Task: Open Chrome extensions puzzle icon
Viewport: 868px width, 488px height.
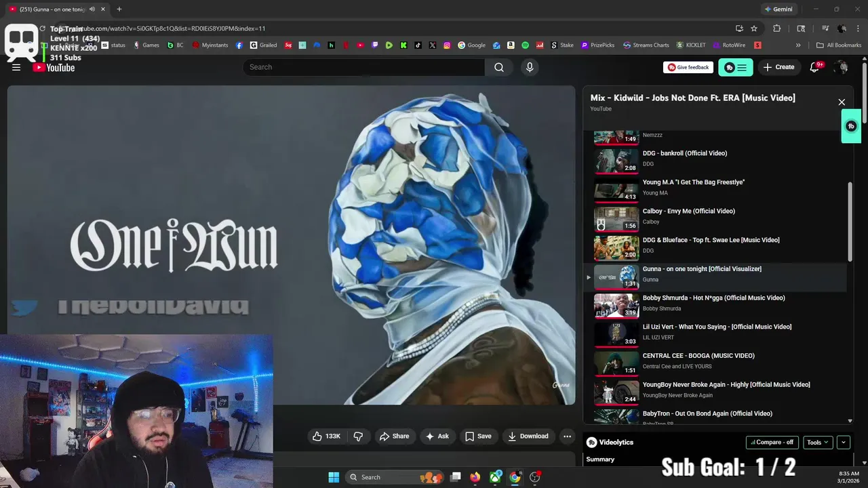Action: point(777,28)
